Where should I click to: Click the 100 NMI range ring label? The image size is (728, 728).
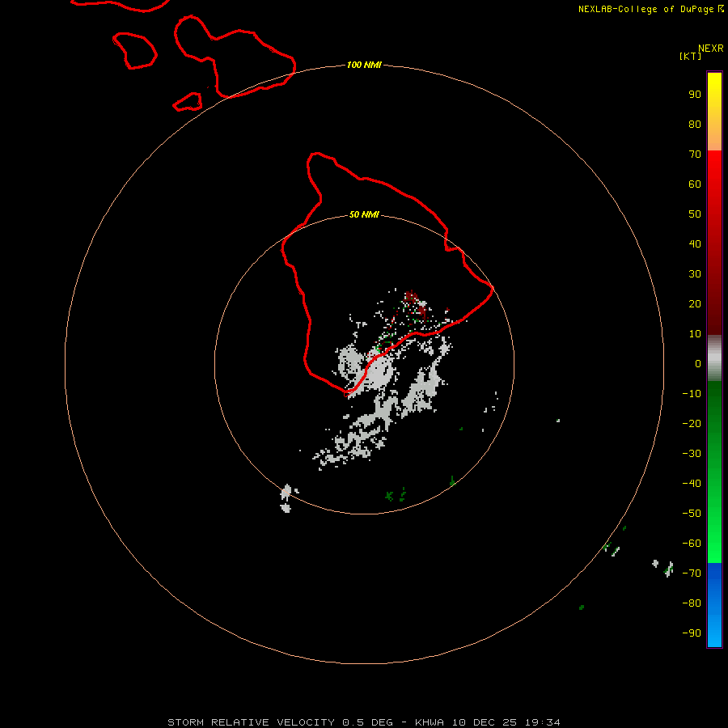click(364, 65)
